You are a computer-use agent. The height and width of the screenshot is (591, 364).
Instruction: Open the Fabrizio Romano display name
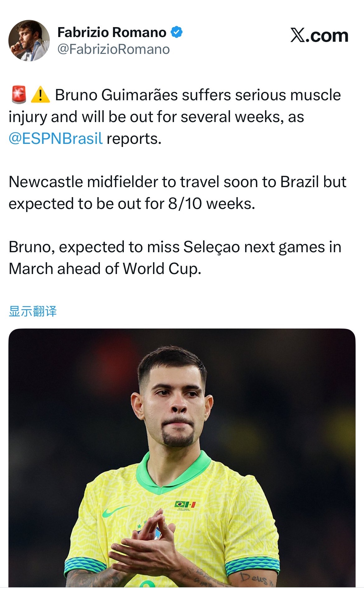[x=112, y=32]
